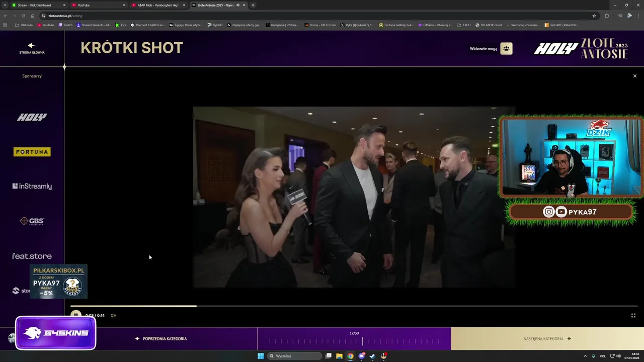Enter fullscreen mode for the video

[633, 316]
